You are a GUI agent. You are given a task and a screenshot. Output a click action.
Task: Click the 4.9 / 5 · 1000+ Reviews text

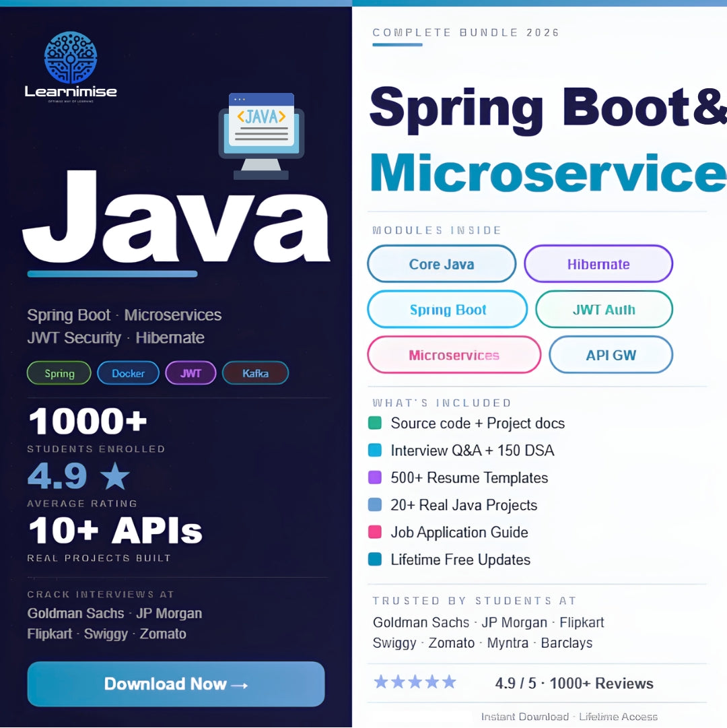(x=574, y=684)
